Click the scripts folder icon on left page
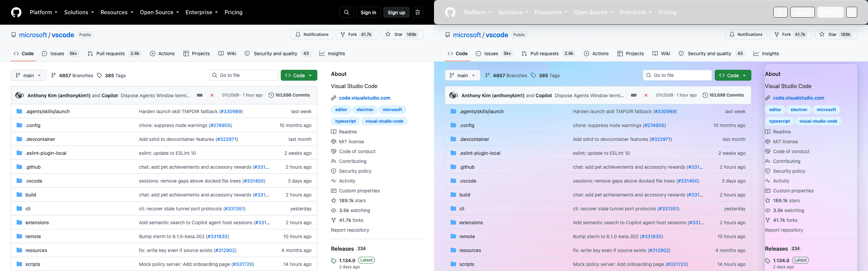The image size is (868, 271). tap(19, 264)
